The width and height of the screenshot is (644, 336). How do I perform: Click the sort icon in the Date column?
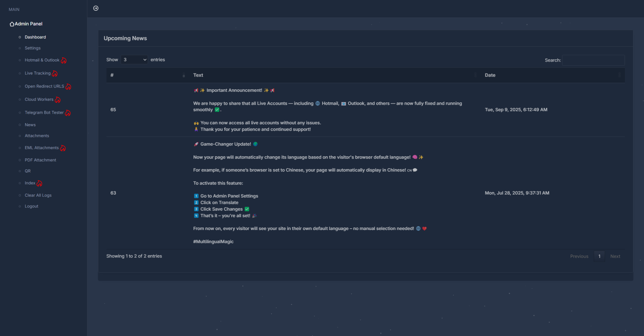tap(619, 75)
